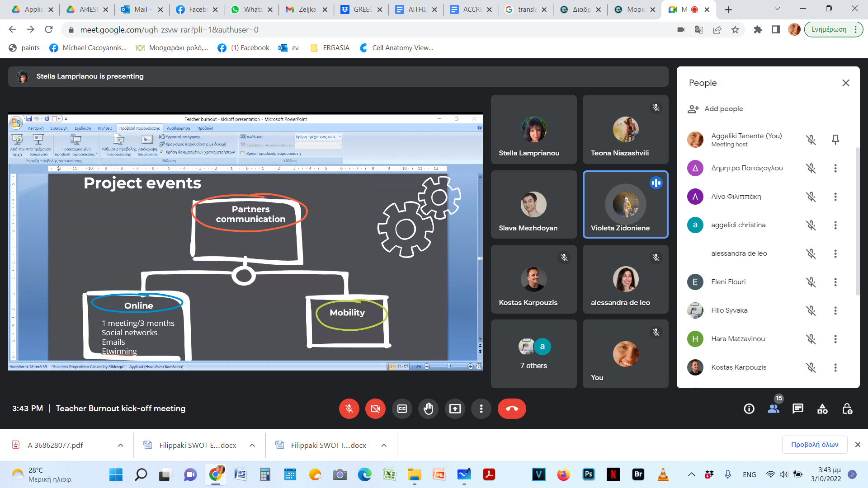Click the present screen share icon
Screen dimensions: 868x488
click(455, 408)
